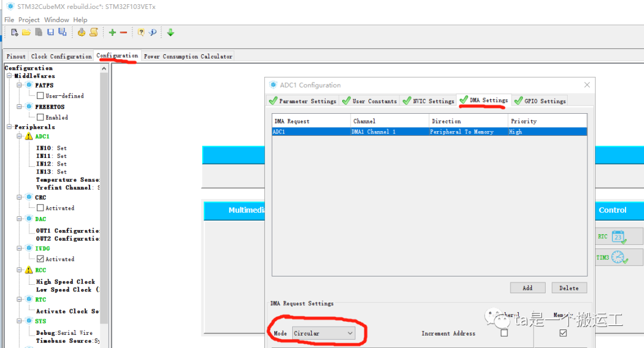
Task: Click the Add DMA request button
Action: (528, 288)
